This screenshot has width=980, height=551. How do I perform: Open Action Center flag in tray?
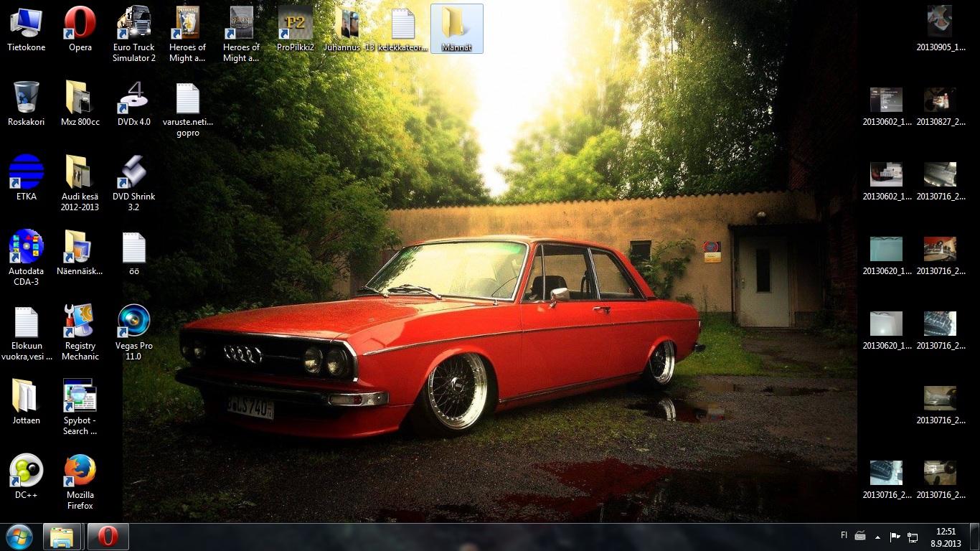(x=895, y=537)
